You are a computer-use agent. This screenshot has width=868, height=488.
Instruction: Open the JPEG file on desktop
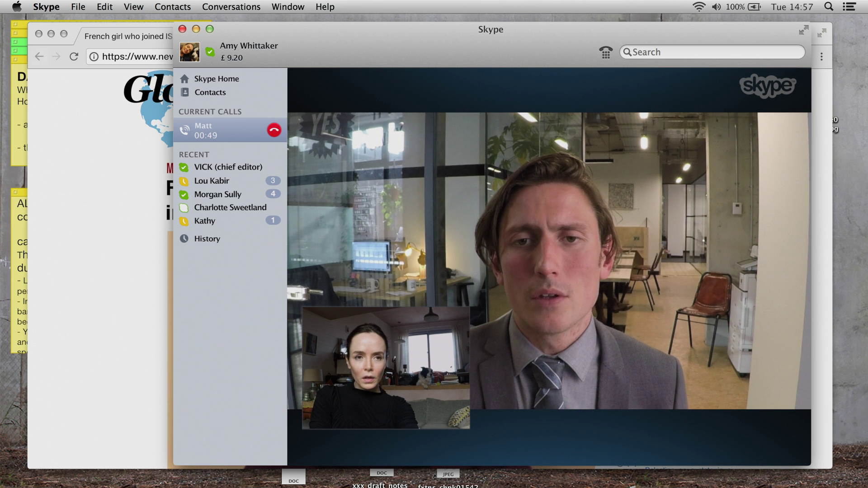pyautogui.click(x=448, y=479)
